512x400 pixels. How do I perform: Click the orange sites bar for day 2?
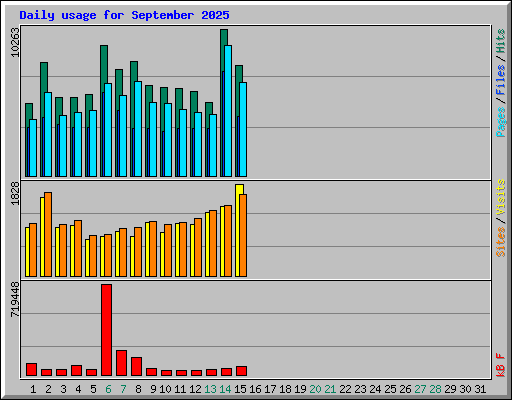click(48, 234)
